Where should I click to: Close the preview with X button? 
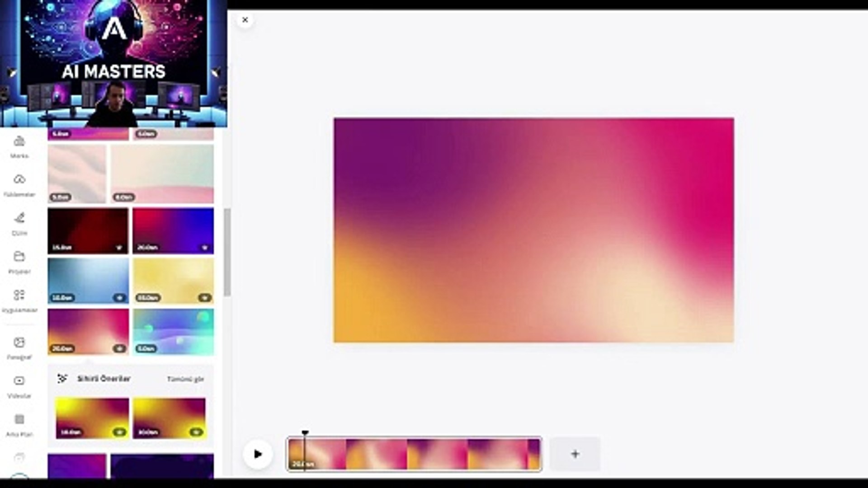245,20
